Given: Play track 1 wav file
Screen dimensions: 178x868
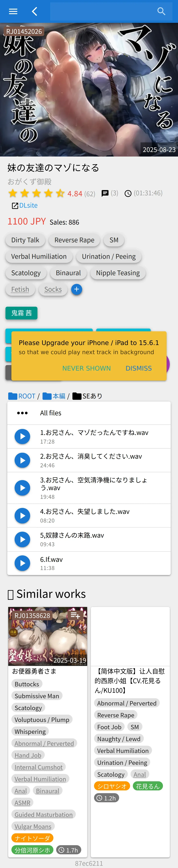Looking at the screenshot, I should 22,436.
